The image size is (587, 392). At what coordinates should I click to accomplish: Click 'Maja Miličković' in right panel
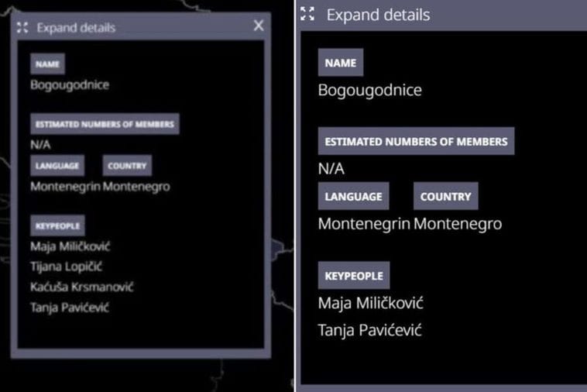click(371, 303)
